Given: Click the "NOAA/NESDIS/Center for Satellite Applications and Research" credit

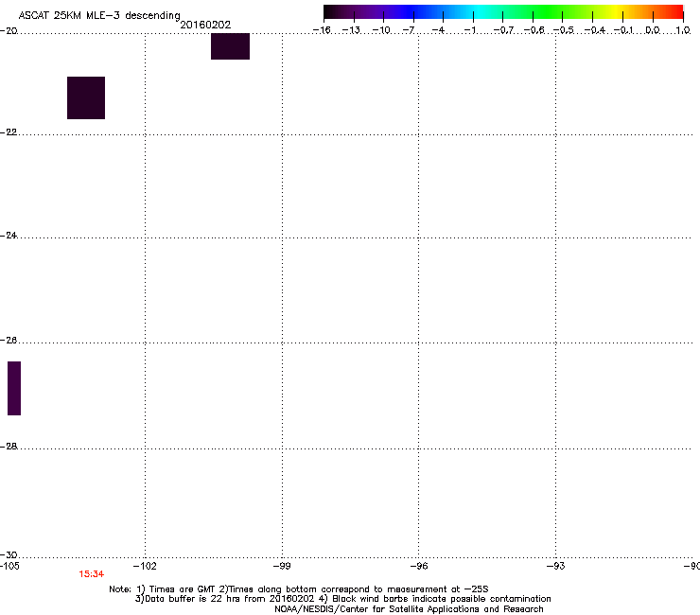Looking at the screenshot, I should click(409, 609).
